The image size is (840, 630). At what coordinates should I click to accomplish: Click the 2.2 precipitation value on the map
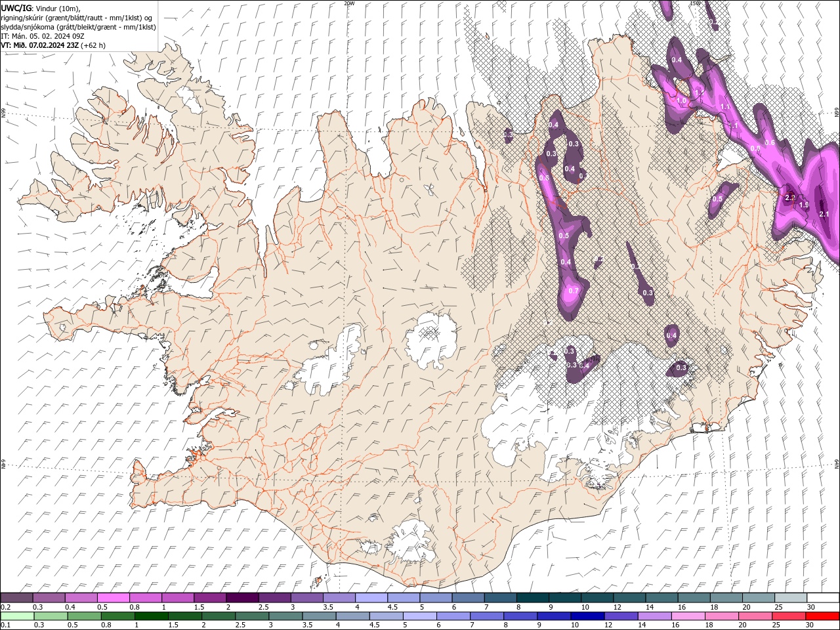(790, 198)
